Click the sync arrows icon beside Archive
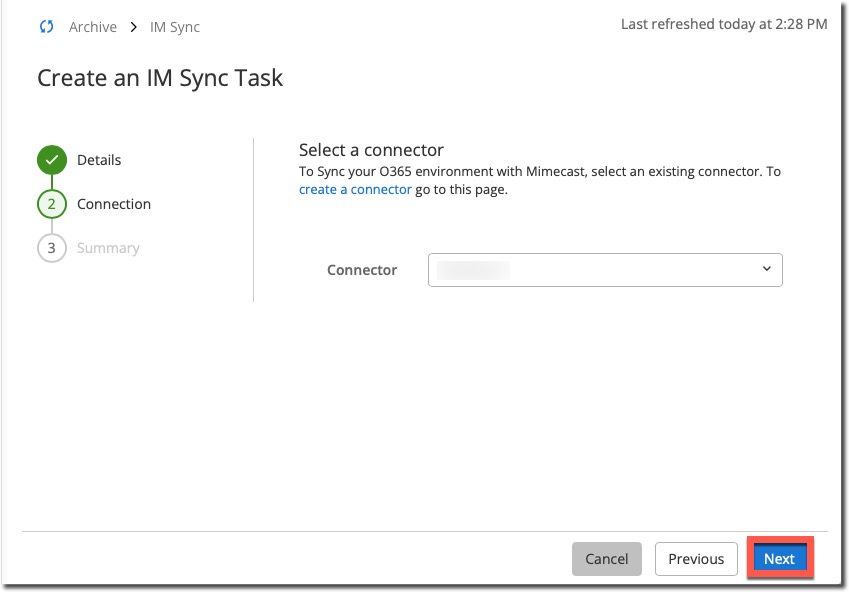 (x=46, y=27)
